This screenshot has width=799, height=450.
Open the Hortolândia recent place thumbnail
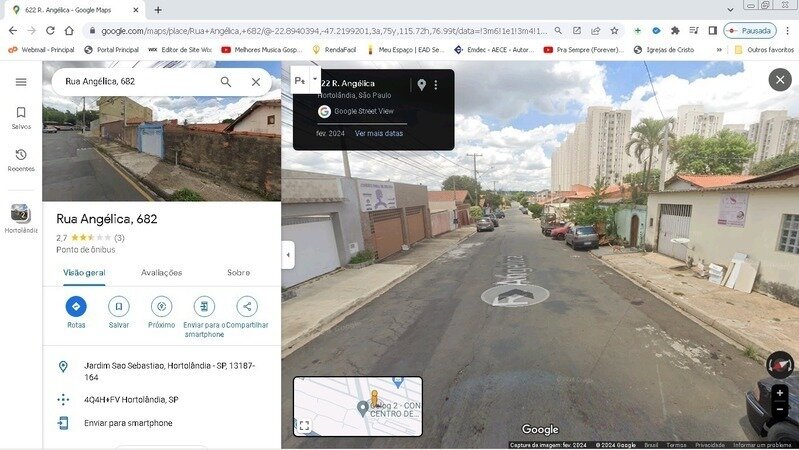coord(20,213)
